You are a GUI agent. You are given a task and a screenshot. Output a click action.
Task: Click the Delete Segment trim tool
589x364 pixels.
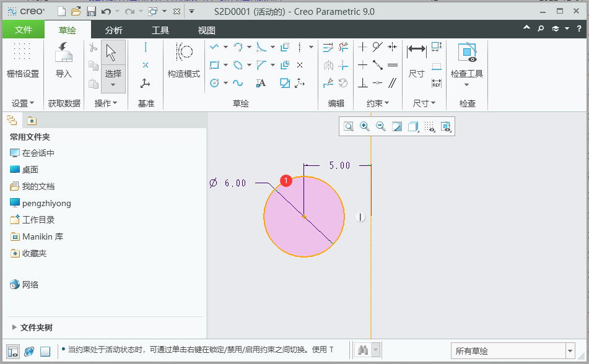pyautogui.click(x=343, y=47)
